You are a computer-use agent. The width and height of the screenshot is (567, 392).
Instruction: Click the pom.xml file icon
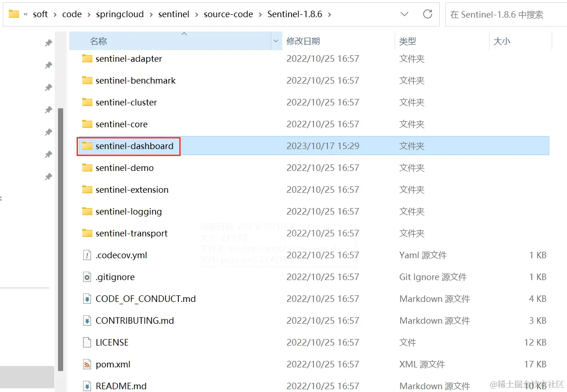click(87, 364)
